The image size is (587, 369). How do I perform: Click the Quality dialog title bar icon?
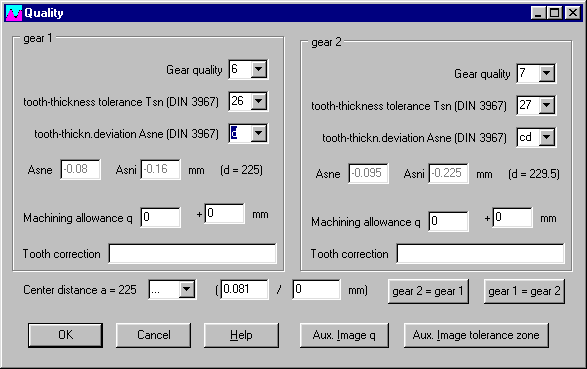[14, 13]
